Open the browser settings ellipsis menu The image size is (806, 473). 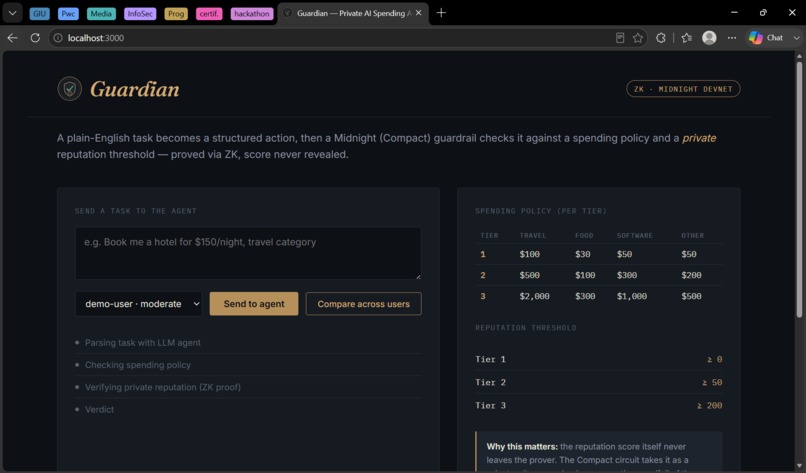pos(731,38)
